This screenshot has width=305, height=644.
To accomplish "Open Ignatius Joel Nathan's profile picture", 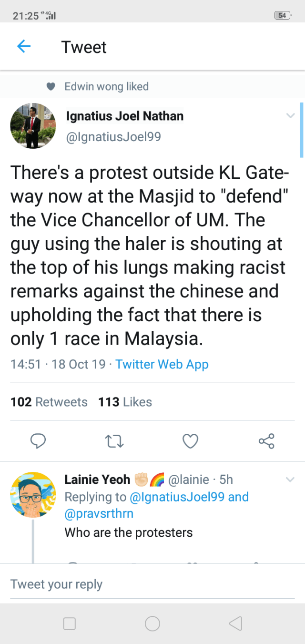I will point(33,126).
